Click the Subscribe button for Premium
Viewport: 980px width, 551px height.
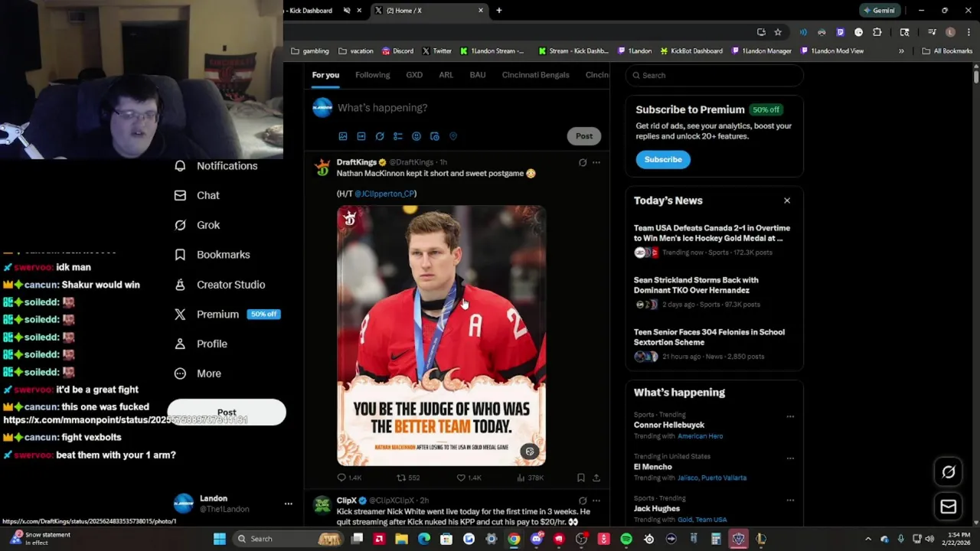(663, 159)
